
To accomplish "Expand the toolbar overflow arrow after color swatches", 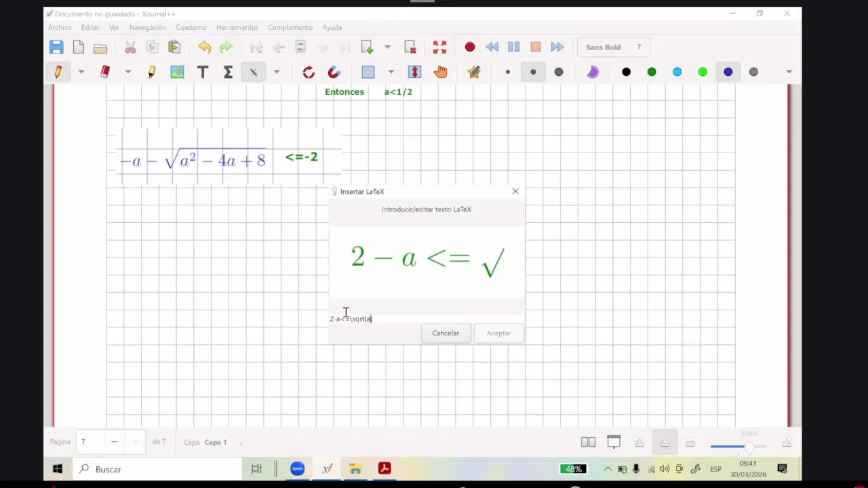I will coord(789,72).
